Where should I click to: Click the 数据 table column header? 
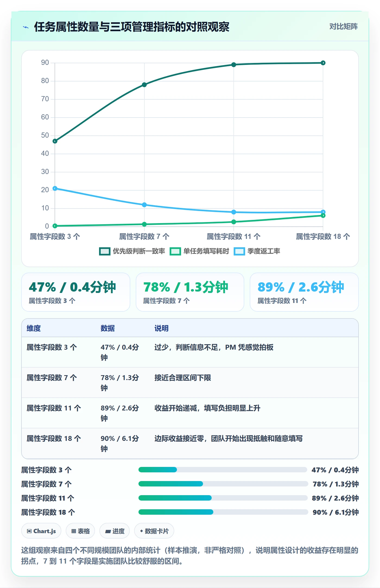(x=108, y=328)
